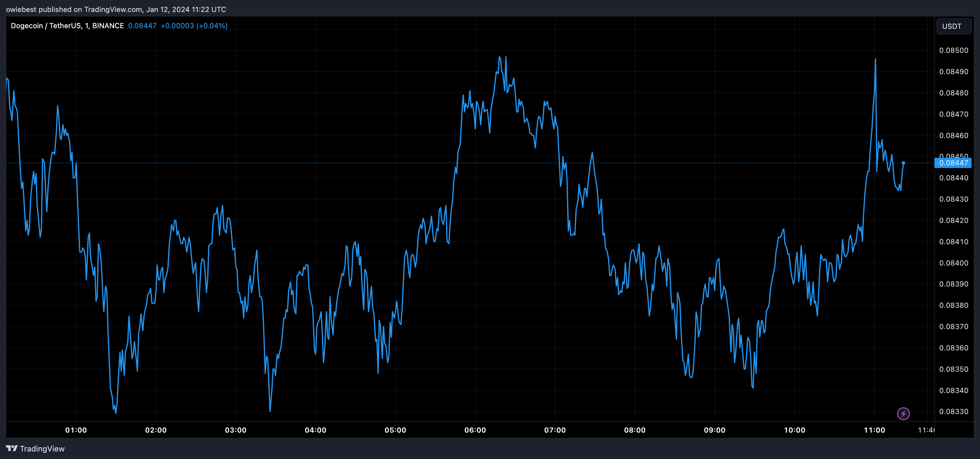
Task: Click the 0.08410 price axis label
Action: click(x=954, y=241)
